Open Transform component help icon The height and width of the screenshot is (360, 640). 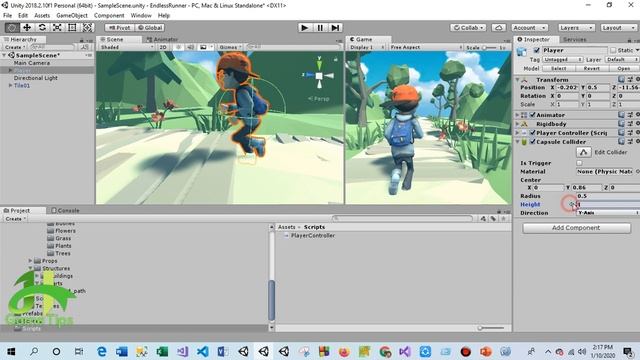point(621,79)
